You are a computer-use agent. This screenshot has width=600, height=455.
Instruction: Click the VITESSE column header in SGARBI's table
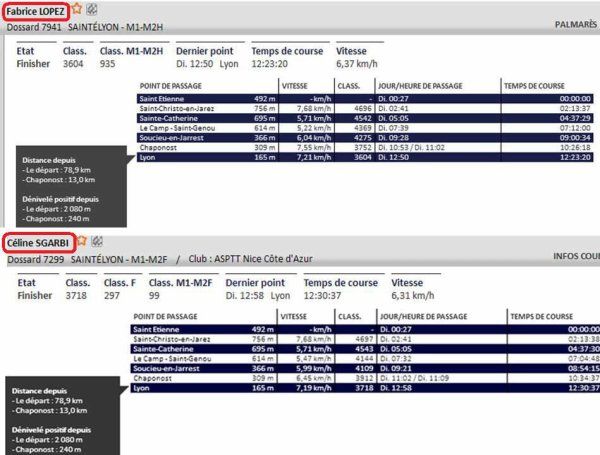click(294, 316)
